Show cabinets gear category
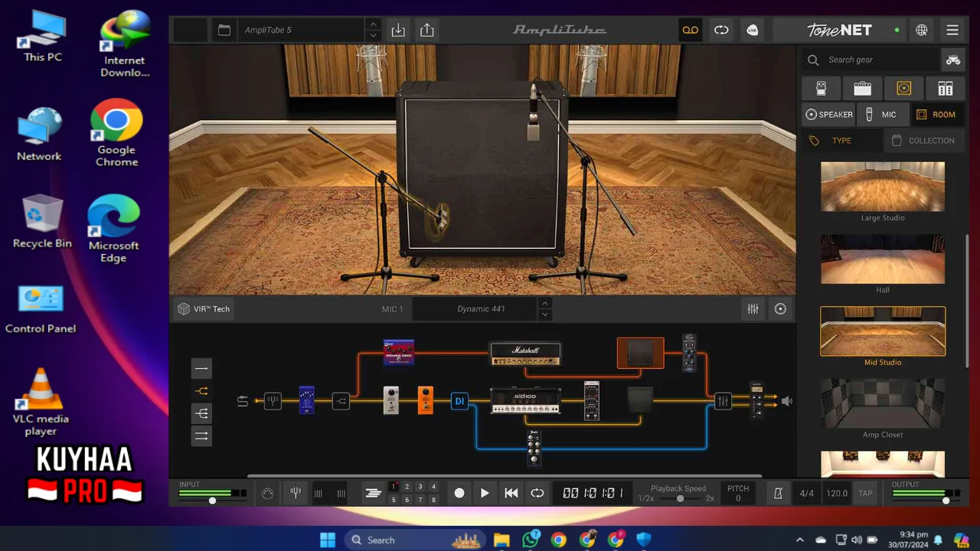Screen dimensions: 980x551 tap(904, 89)
